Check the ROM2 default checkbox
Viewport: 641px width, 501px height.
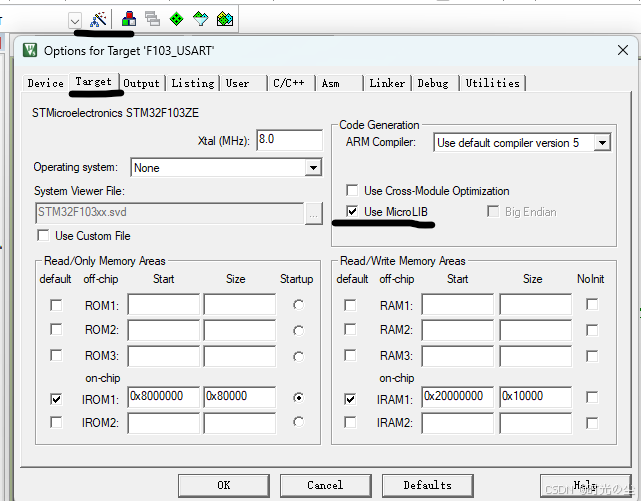[56, 329]
